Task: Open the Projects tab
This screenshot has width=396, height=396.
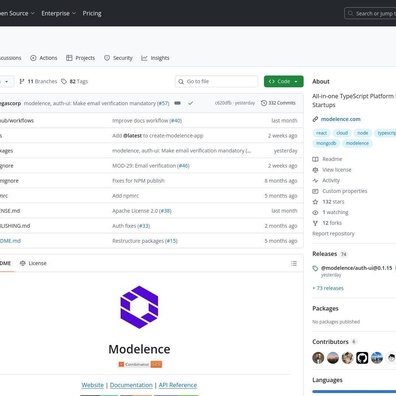Action: pos(80,58)
